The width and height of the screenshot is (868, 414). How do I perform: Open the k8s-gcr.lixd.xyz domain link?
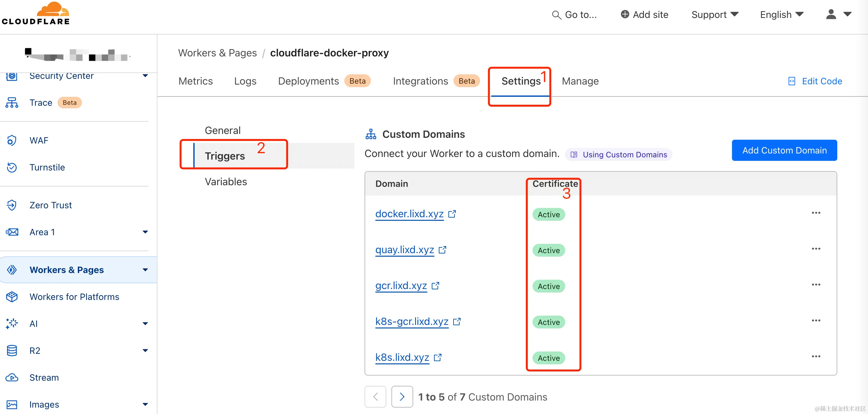412,321
